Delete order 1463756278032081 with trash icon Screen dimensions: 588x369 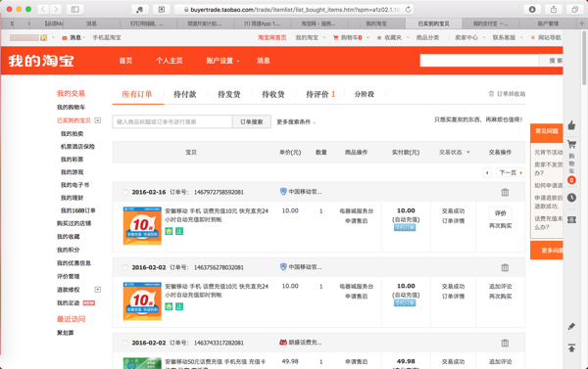coord(505,267)
